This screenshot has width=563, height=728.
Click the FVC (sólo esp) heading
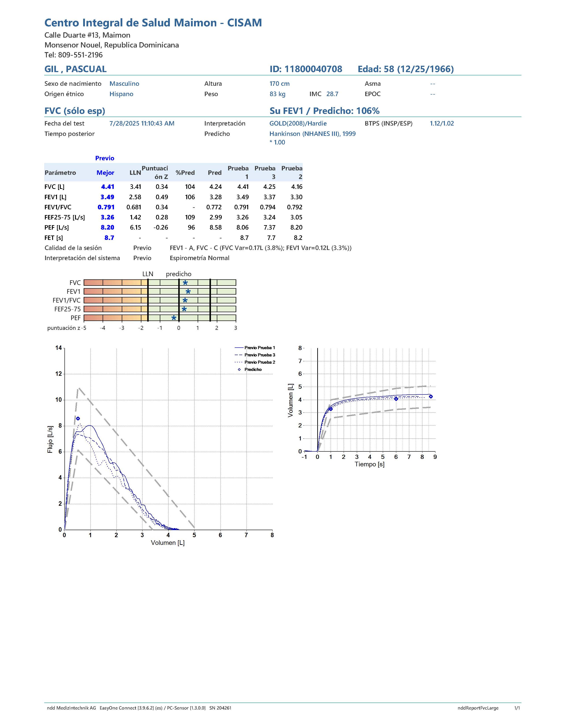[75, 111]
